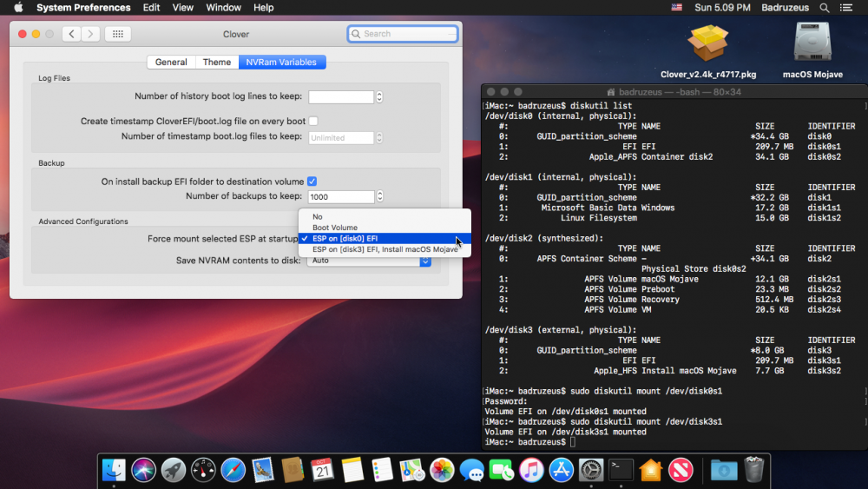Click Badruzeus user menu in menu bar
Image resolution: width=868 pixels, height=489 pixels.
[785, 8]
